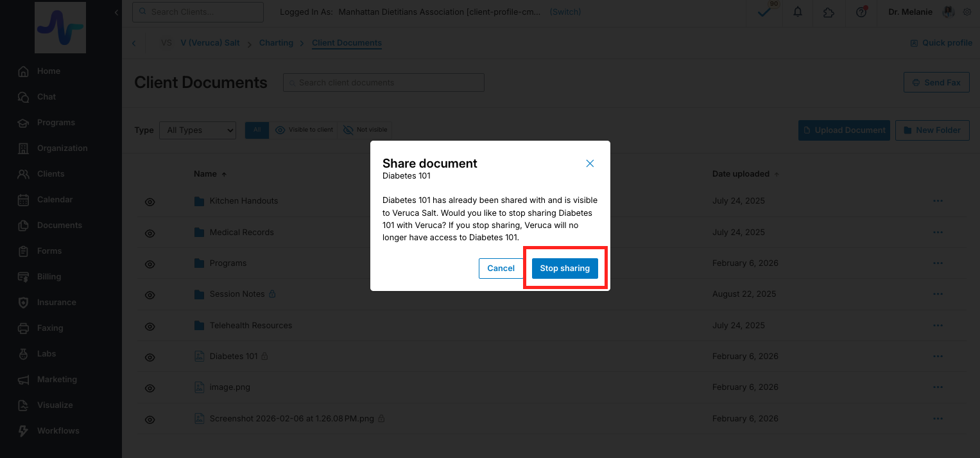Toggle visibility eye for Session Notes
The image size is (980, 458).
coord(150,295)
